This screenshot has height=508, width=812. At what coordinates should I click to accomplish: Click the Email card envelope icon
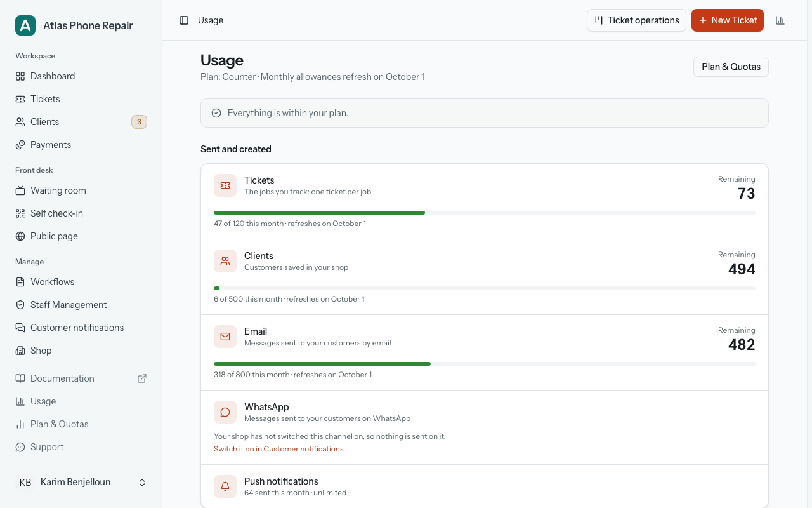point(225,337)
